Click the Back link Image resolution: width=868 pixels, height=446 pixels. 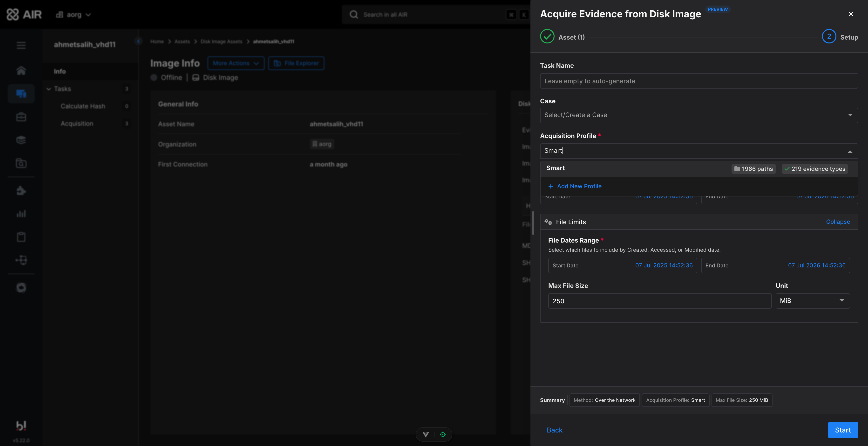pyautogui.click(x=554, y=430)
